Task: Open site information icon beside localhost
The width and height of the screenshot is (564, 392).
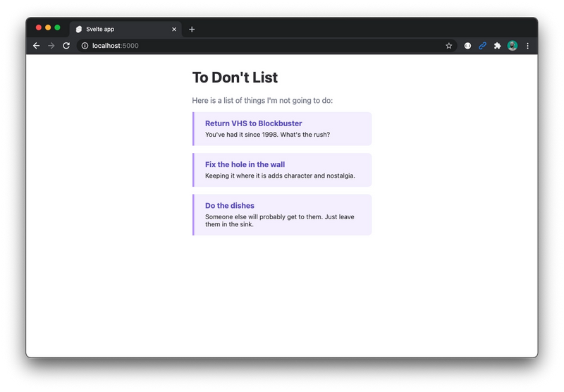Action: pos(85,46)
